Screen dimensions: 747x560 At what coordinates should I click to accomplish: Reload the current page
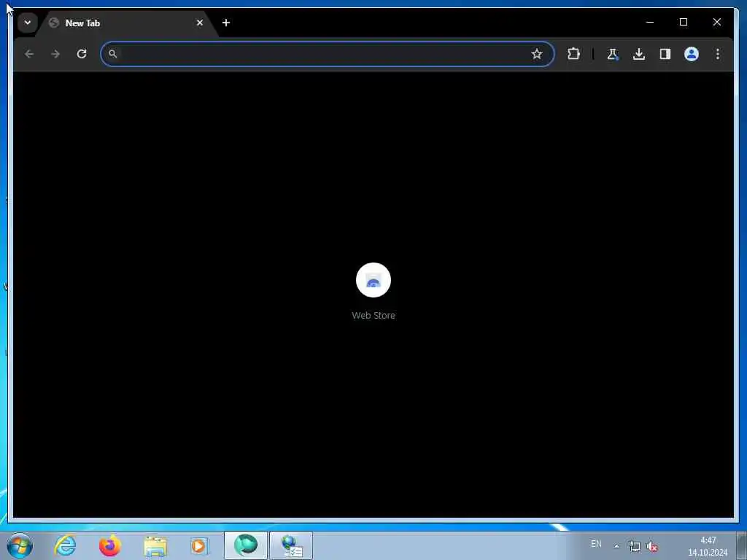(82, 54)
